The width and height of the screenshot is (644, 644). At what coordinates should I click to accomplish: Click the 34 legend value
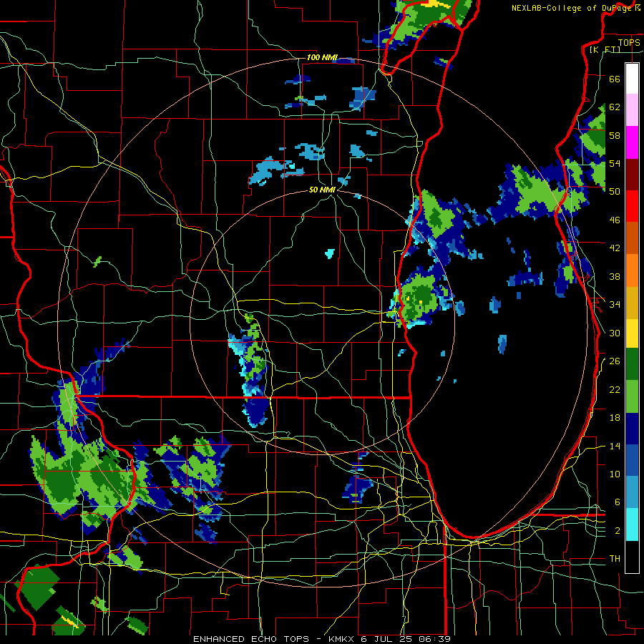click(x=615, y=305)
